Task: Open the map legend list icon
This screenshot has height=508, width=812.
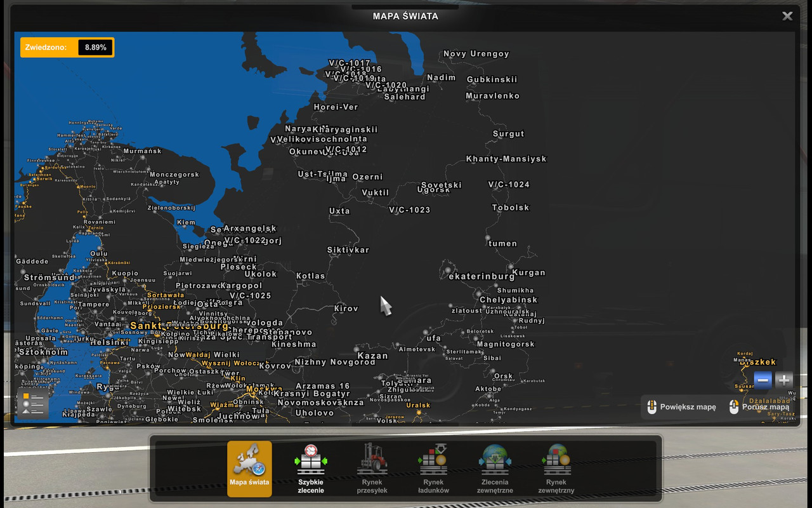Action: coord(33,404)
